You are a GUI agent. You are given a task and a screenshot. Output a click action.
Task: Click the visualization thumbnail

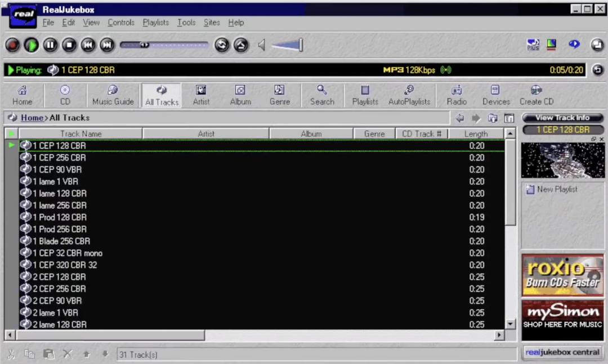coord(562,160)
